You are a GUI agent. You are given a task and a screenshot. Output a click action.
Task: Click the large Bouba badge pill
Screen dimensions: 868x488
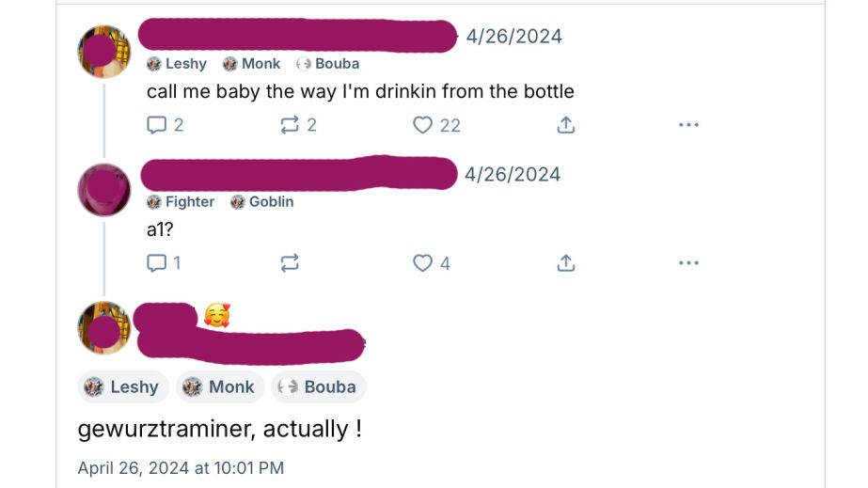click(x=319, y=386)
